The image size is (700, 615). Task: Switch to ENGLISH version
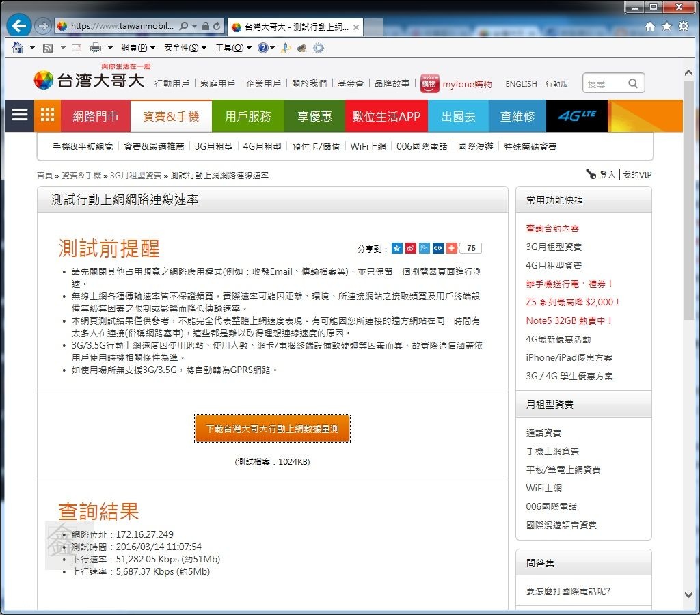pyautogui.click(x=521, y=84)
